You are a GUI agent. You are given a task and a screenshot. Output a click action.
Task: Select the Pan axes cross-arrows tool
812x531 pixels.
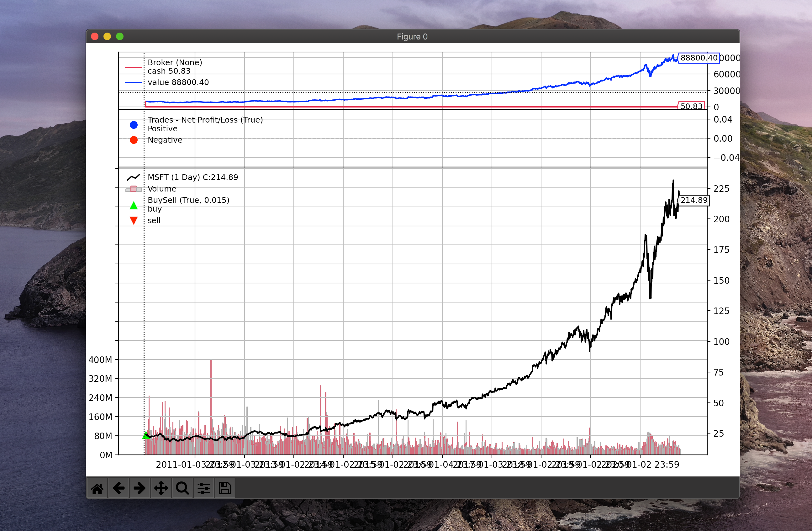point(161,488)
